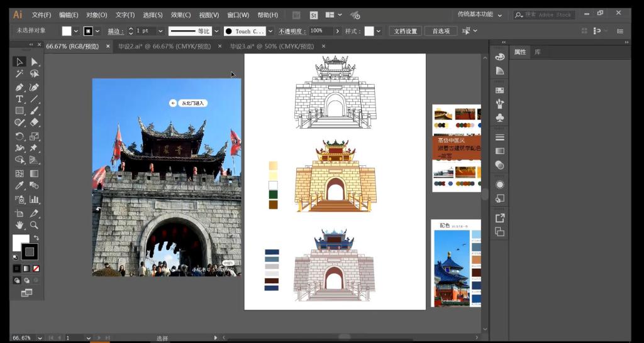This screenshot has width=644, height=343.
Task: Open the Symbols club-shaped panel icon
Action: pos(500,117)
